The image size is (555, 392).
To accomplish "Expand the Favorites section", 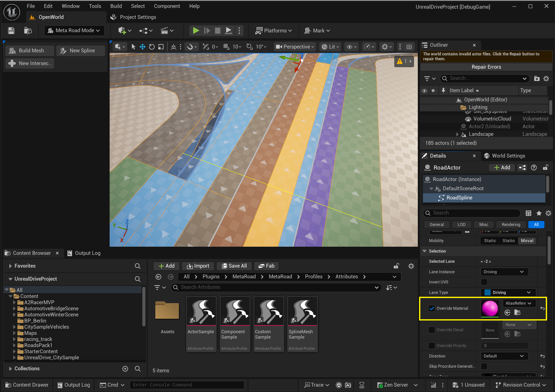I will tap(10, 266).
